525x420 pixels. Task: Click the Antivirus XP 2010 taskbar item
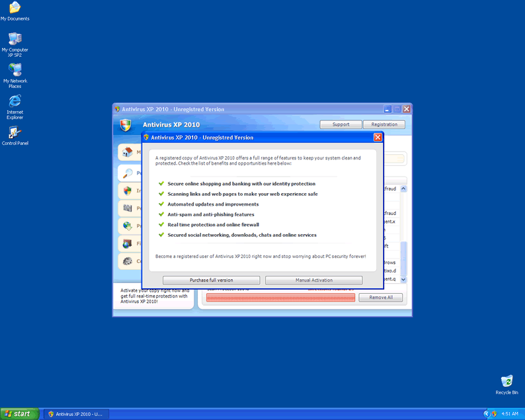75,414
